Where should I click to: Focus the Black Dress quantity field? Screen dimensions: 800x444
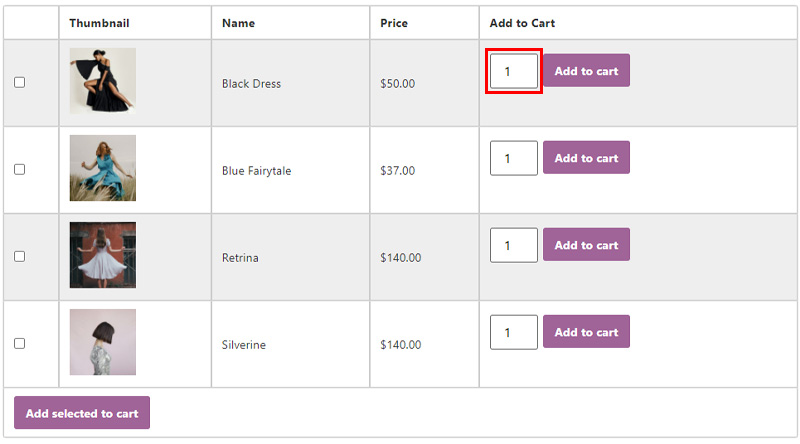514,71
